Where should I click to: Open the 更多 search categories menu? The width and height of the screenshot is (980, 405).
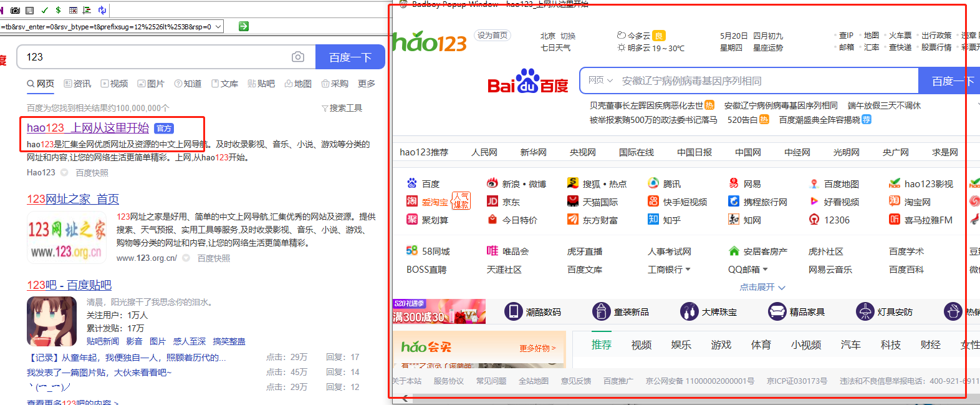tap(367, 84)
